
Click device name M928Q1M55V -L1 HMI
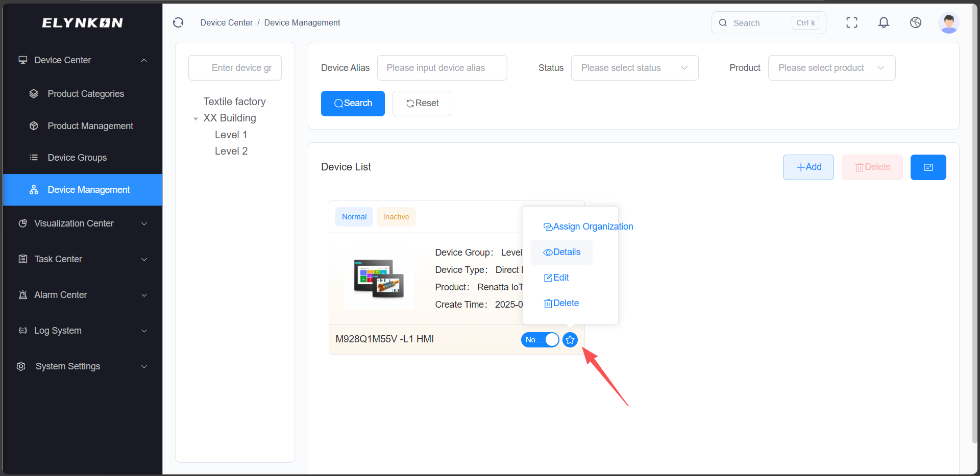pos(385,339)
